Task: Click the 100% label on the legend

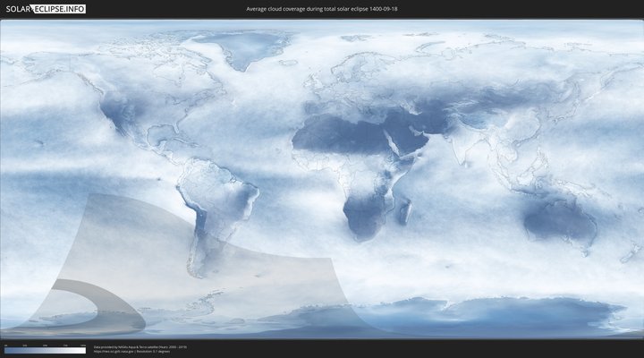Action: pyautogui.click(x=83, y=345)
